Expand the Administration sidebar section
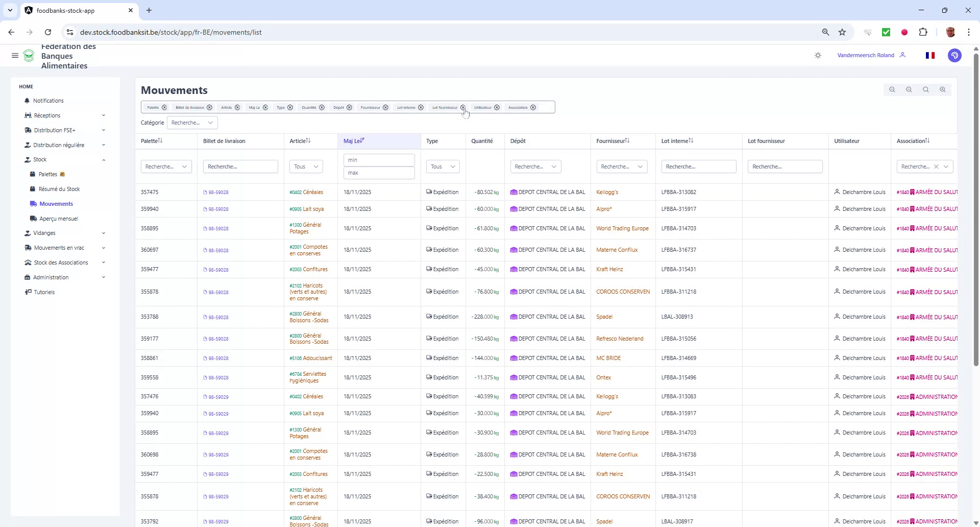This screenshot has height=527, width=980. click(x=51, y=277)
